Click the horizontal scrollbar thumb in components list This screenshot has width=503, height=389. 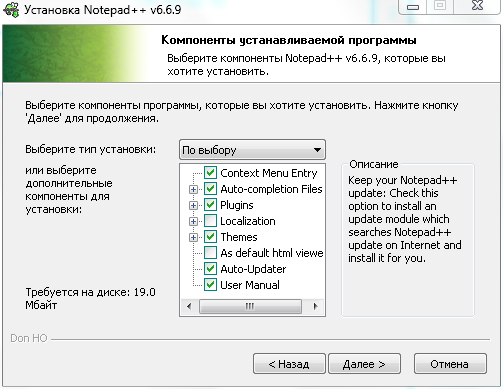coord(250,306)
